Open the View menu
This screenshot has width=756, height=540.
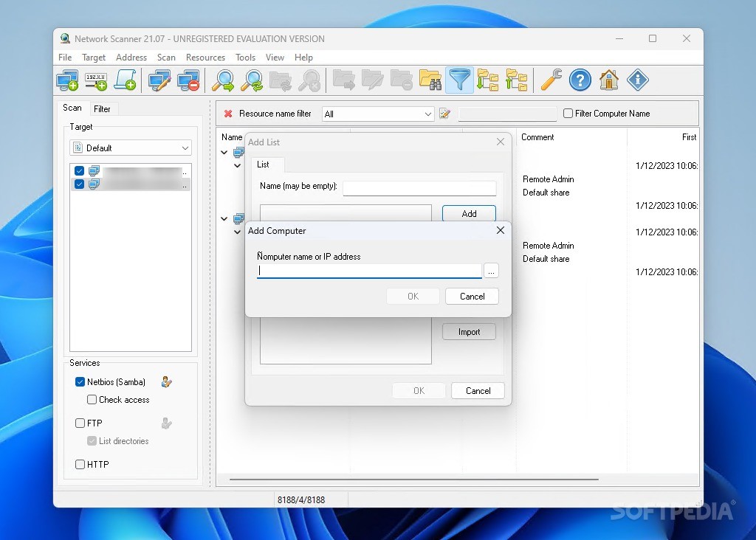[275, 58]
